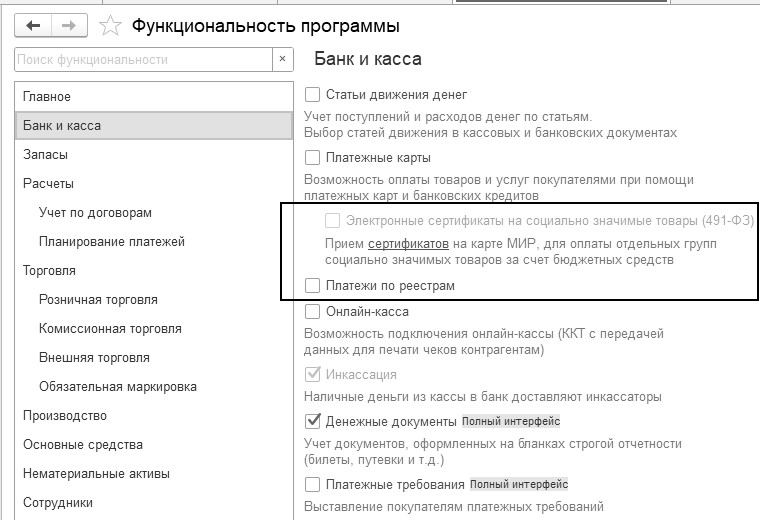Enable 'Платежные требования' checkbox

(312, 484)
